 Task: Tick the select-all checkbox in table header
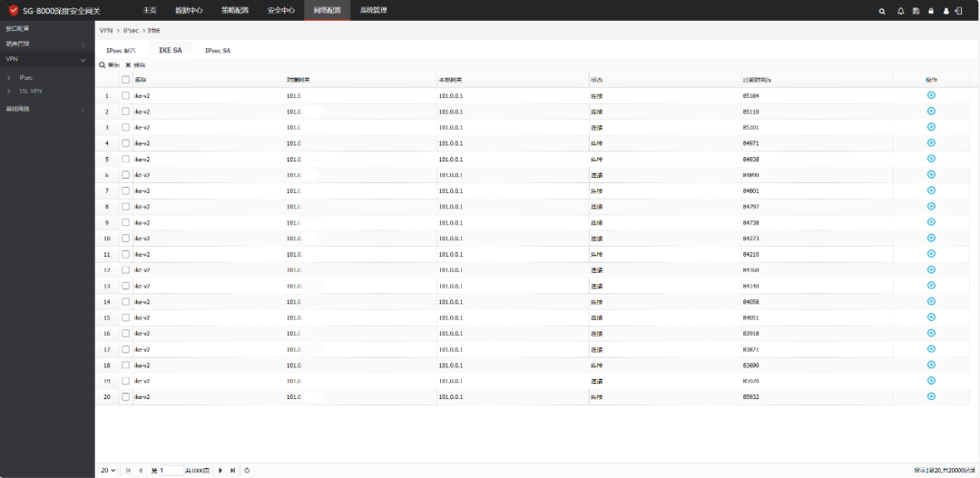coord(125,80)
